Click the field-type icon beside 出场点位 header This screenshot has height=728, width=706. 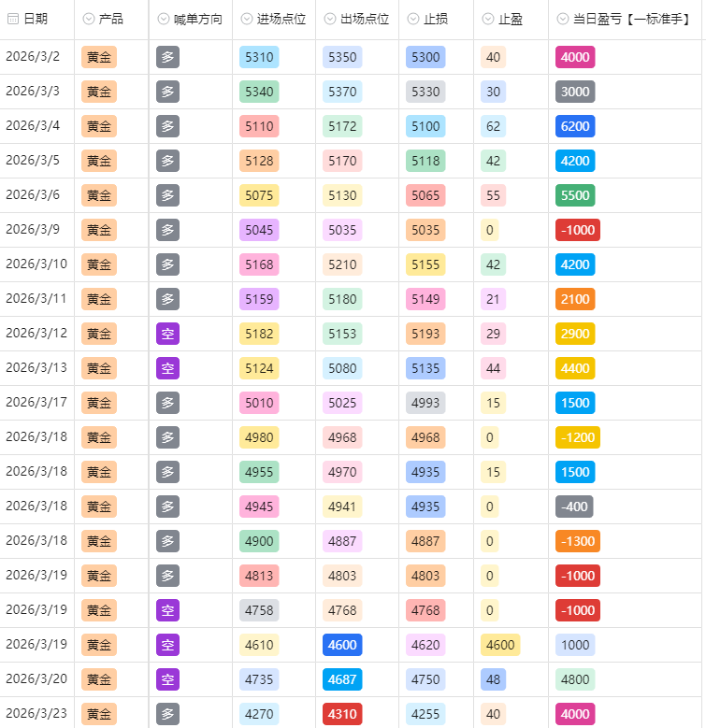[x=330, y=19]
